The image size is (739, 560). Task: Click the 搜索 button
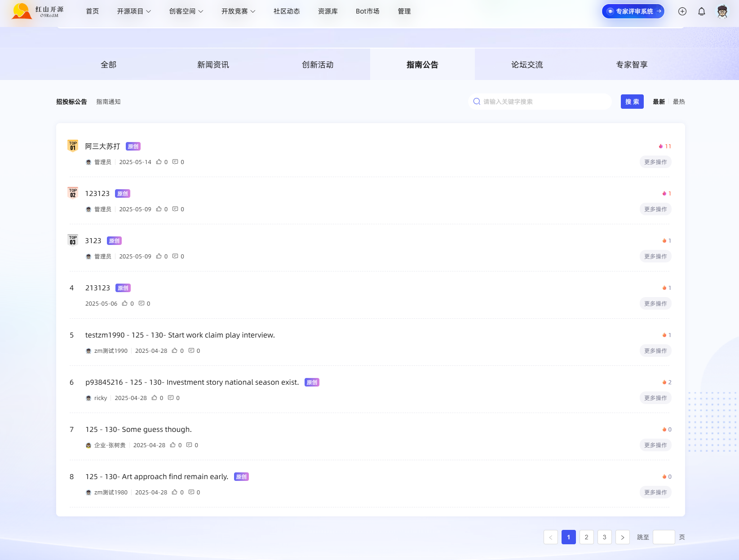[x=632, y=102]
